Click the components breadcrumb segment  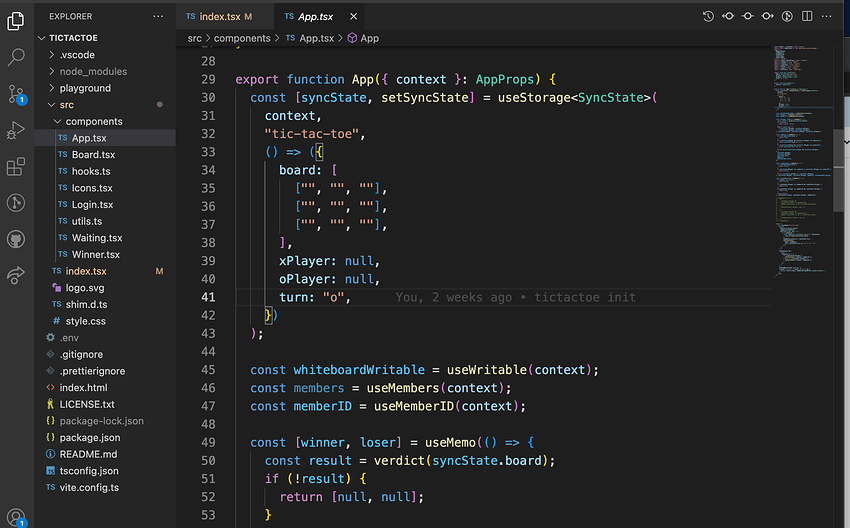[x=242, y=38]
